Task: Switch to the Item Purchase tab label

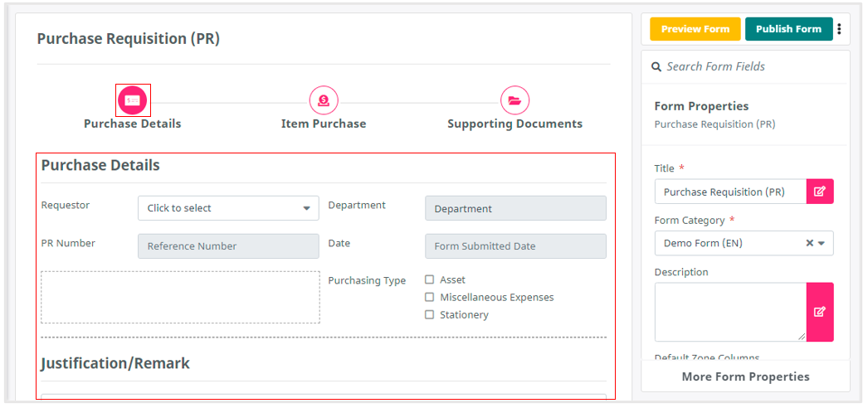Action: (324, 124)
